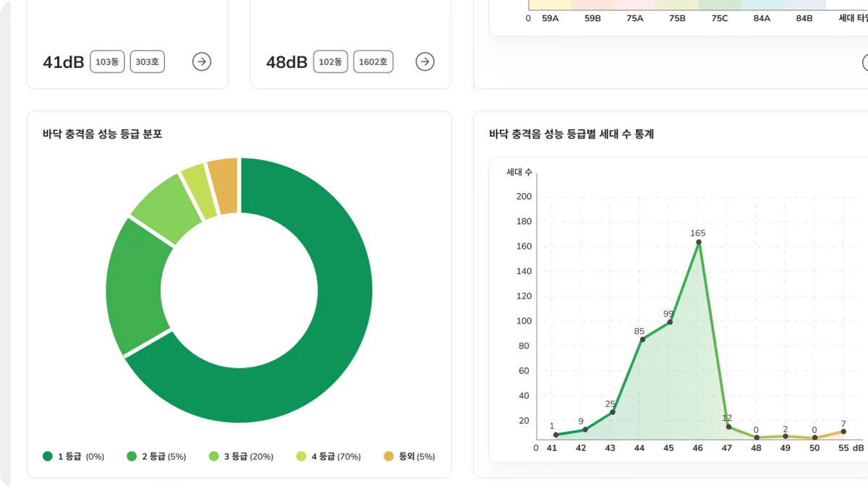Viewport: 868px width, 488px height.
Task: Click the 103동 tag
Action: 107,62
